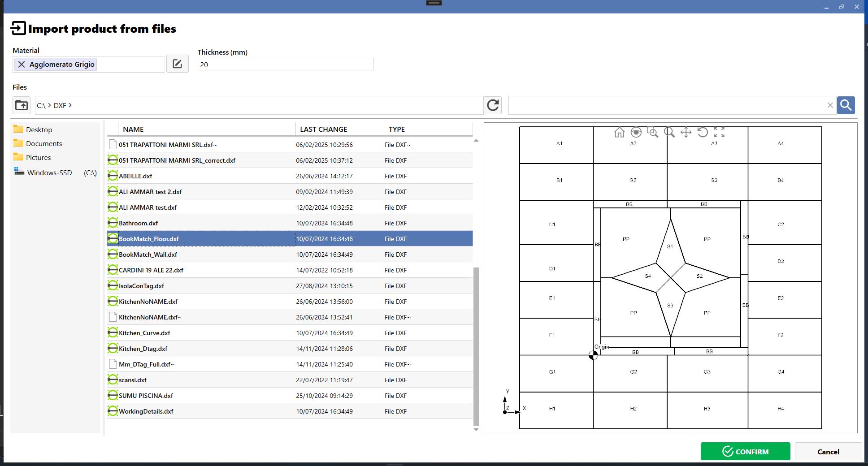Sort files by the NAME column
Image resolution: width=868 pixels, height=466 pixels.
pos(206,129)
